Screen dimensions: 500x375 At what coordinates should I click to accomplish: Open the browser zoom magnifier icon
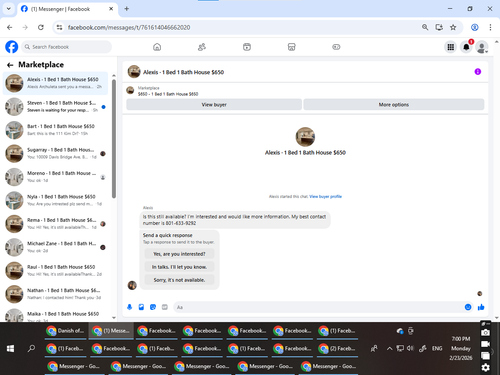click(x=425, y=27)
